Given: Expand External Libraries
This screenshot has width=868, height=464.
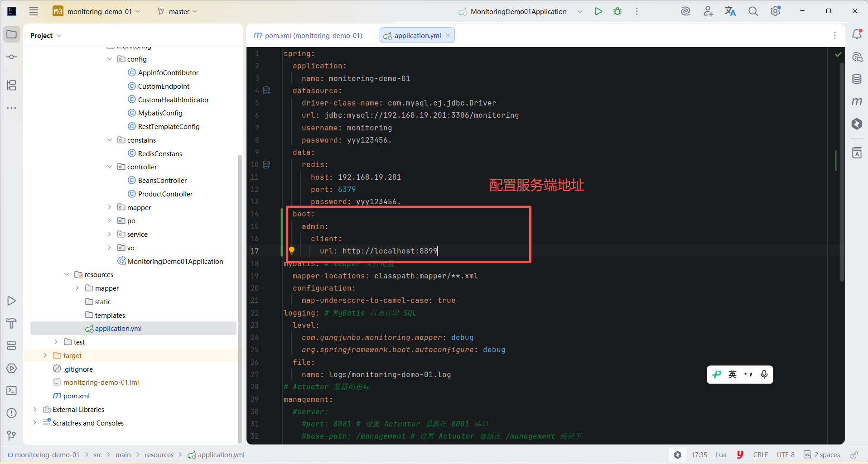Looking at the screenshot, I should 34,409.
